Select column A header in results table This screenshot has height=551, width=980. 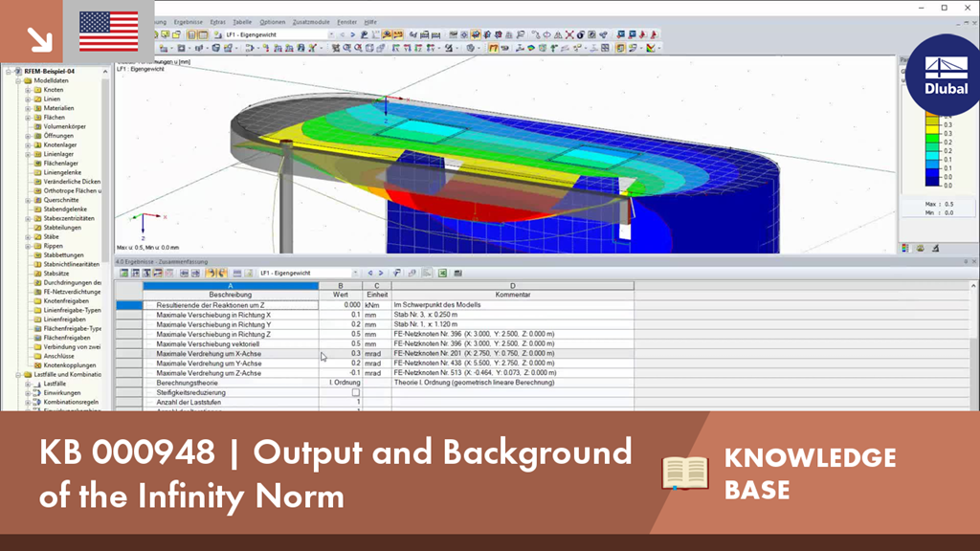pos(231,286)
